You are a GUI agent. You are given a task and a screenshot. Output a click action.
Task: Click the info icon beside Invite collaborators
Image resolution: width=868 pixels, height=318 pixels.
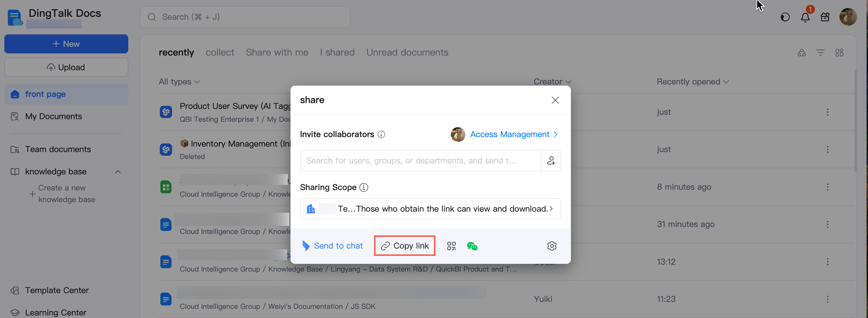click(x=381, y=135)
